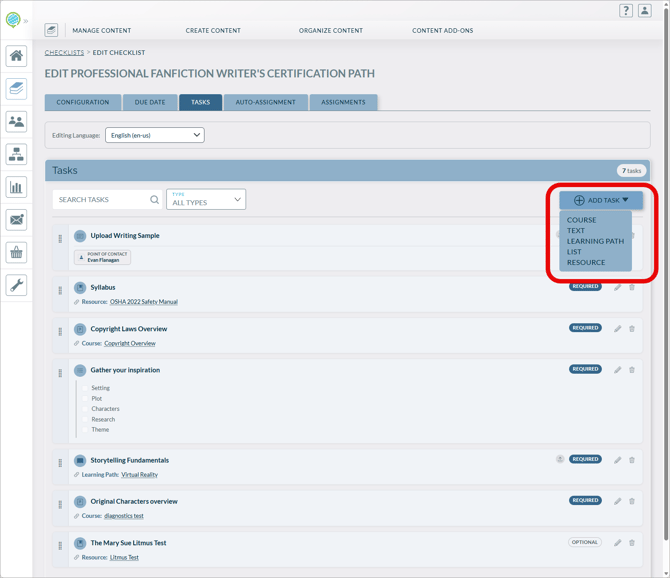Switch to the Assignments tab

click(343, 102)
